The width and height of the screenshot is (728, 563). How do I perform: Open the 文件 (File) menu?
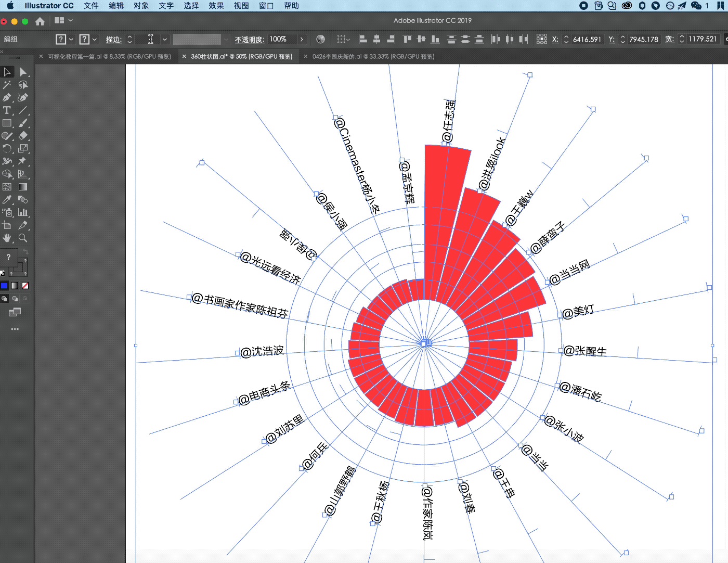91,6
